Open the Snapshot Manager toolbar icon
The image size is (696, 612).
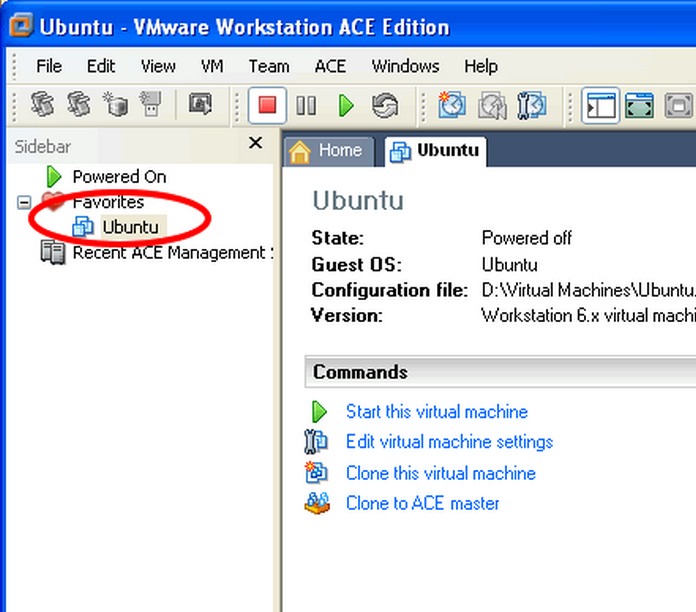click(532, 105)
